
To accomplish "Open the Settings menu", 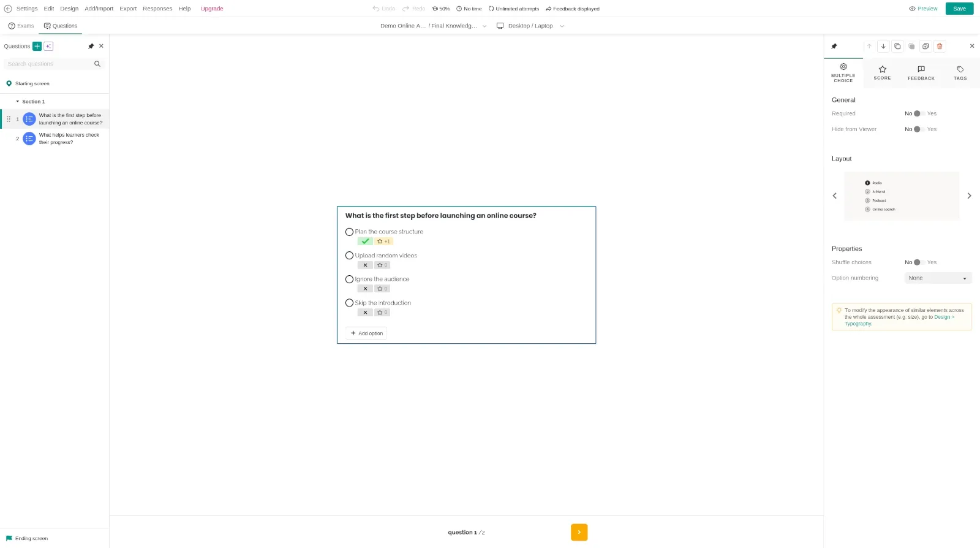I will (x=27, y=9).
